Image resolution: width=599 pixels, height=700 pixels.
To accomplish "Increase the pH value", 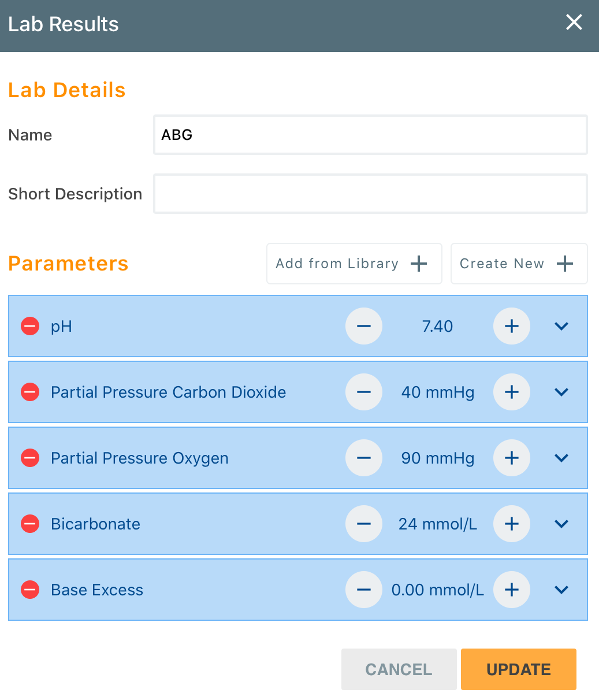I will point(511,326).
